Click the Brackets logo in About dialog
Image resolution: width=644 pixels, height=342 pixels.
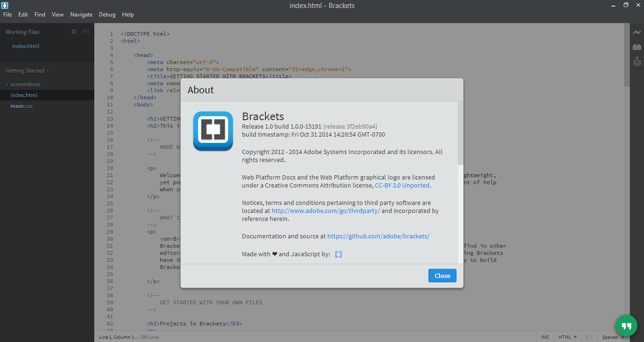point(213,131)
